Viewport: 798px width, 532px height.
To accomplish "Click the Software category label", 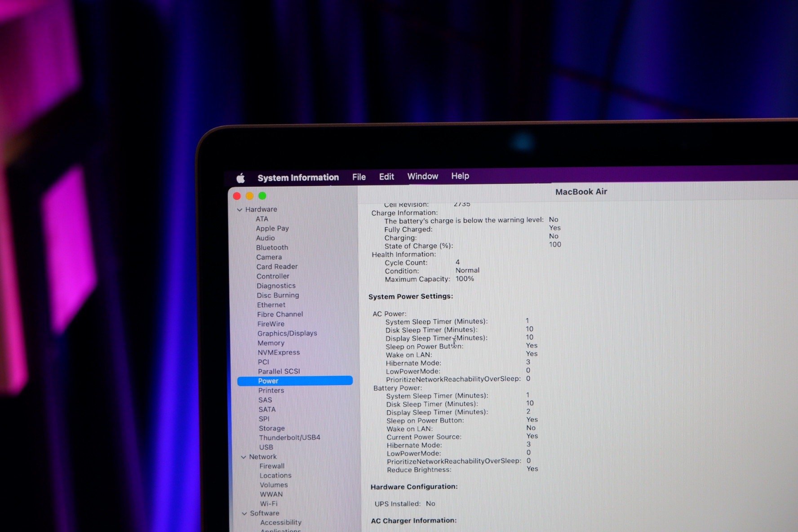I will [264, 513].
